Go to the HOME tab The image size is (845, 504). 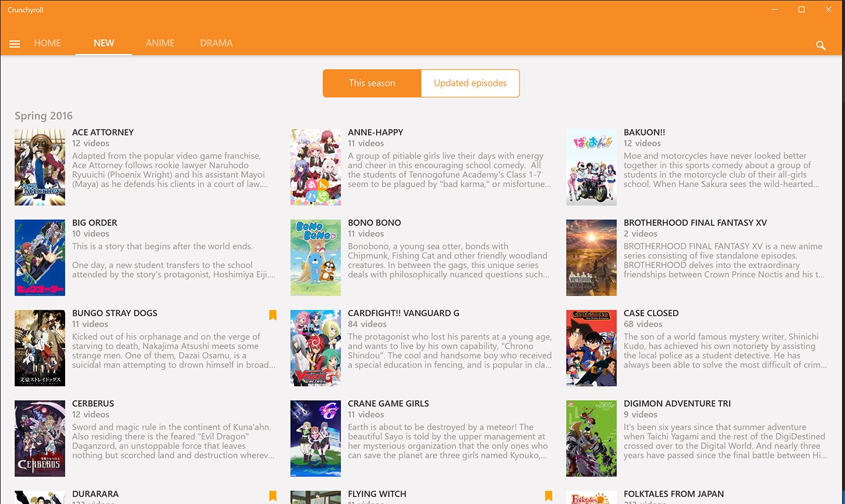click(x=48, y=43)
